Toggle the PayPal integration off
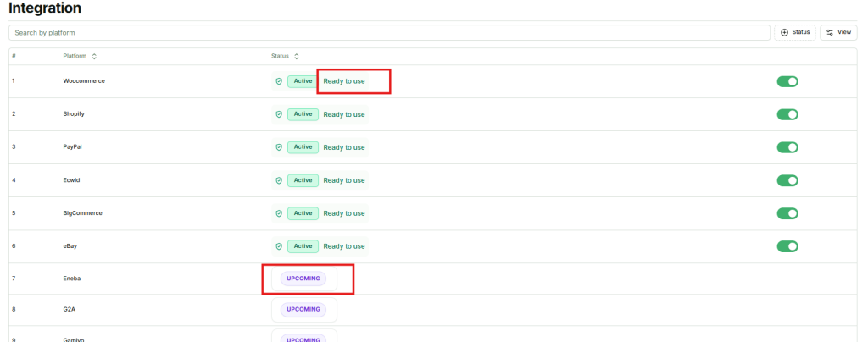 click(x=787, y=147)
